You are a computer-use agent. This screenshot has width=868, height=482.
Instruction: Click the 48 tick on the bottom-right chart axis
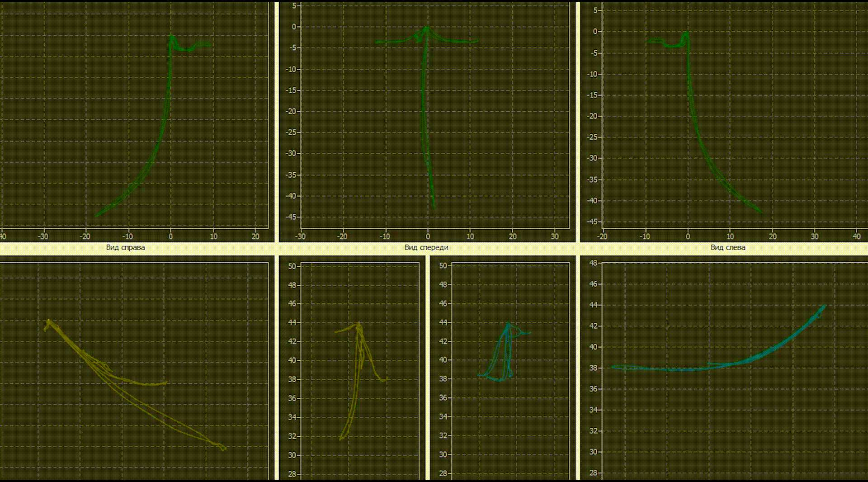[593, 263]
